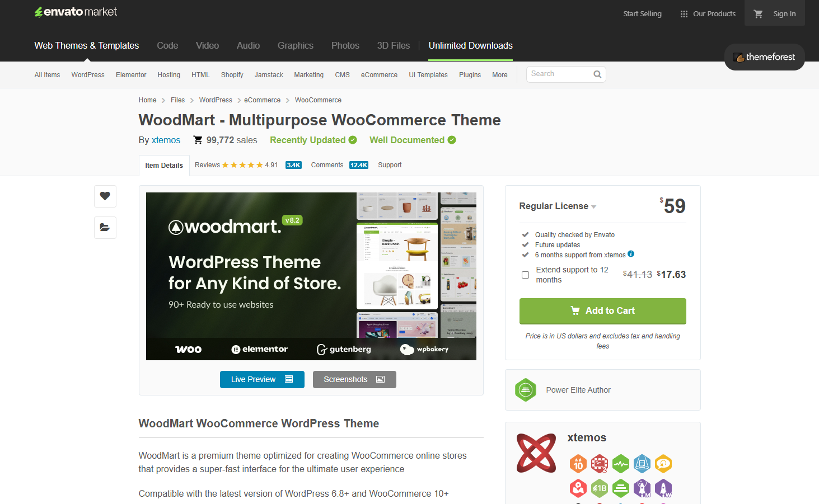Click the search magnifier icon
The width and height of the screenshot is (819, 504).
(x=597, y=74)
